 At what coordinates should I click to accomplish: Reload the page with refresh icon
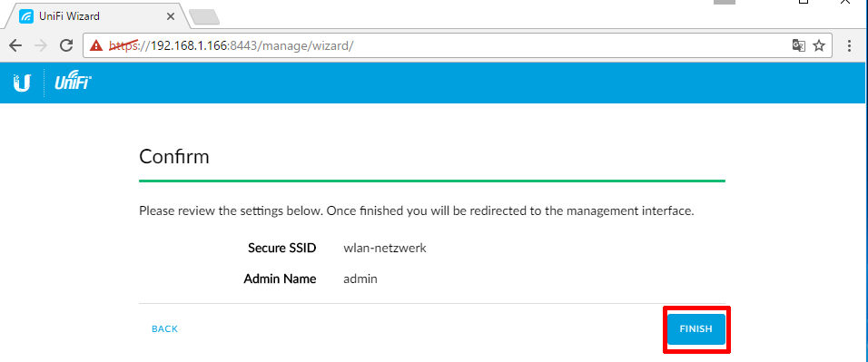66,45
